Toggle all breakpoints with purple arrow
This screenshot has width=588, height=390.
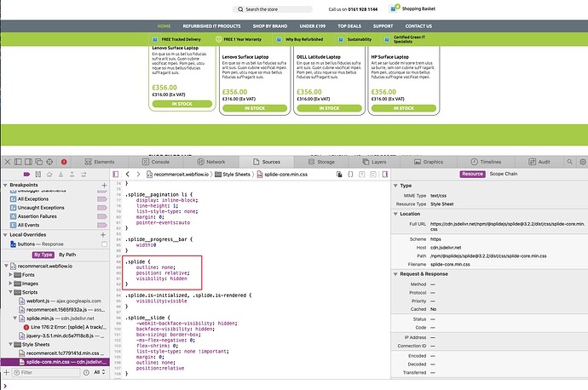[x=26, y=175]
